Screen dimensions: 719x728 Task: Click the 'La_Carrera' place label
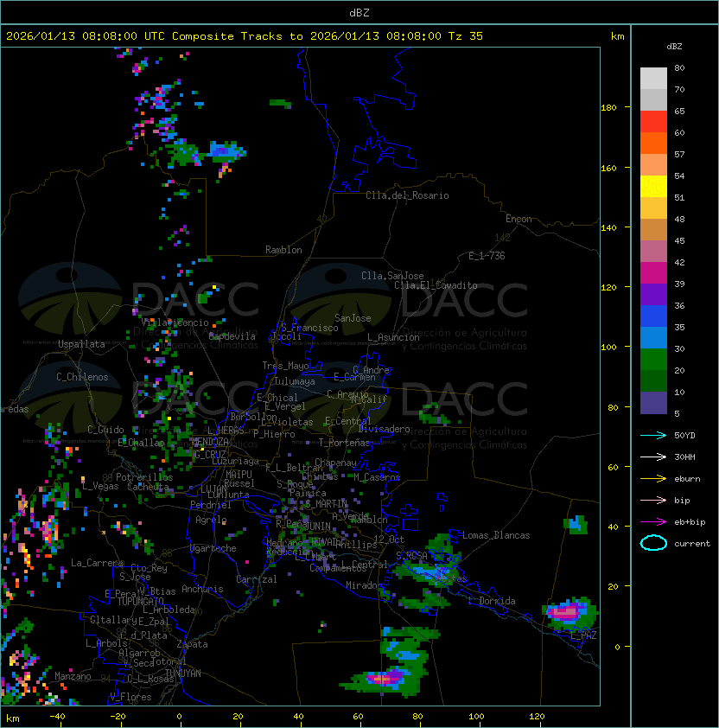[x=97, y=563]
